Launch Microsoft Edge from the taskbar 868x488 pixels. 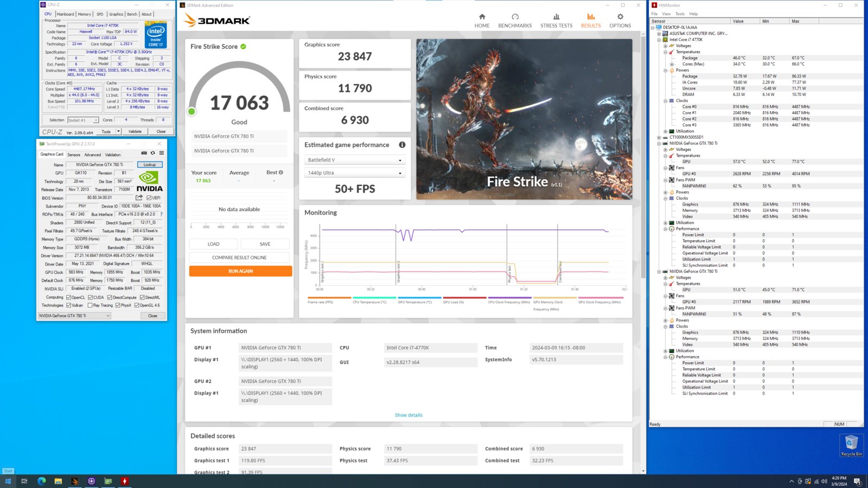(41, 481)
